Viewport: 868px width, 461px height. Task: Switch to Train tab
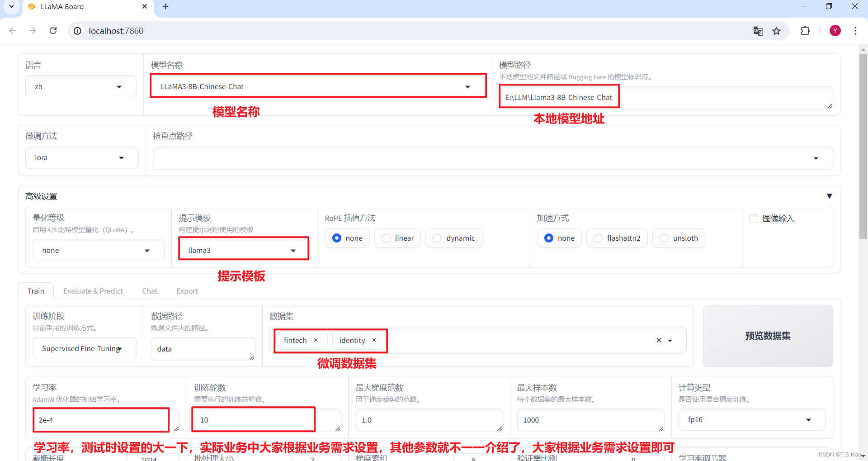pos(36,291)
